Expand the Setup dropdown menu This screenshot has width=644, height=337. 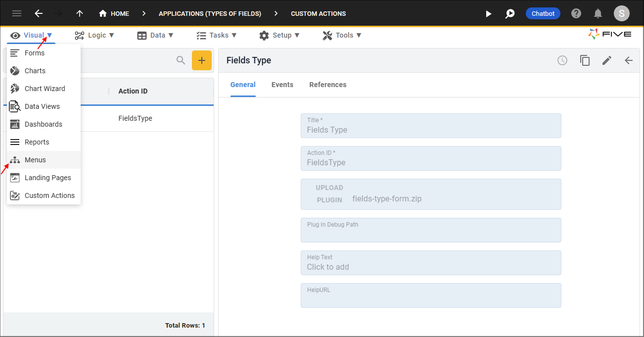tap(279, 35)
